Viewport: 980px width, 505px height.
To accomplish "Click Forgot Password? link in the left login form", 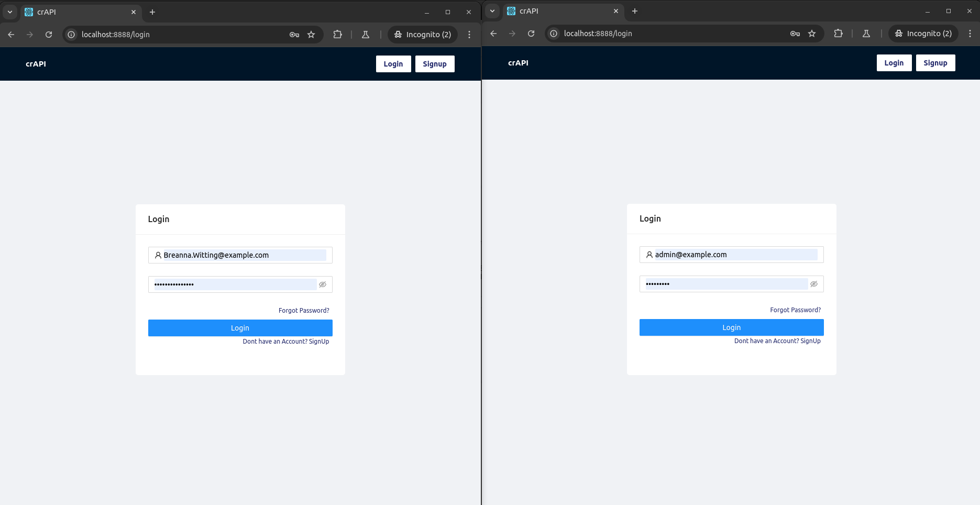I will tap(304, 311).
